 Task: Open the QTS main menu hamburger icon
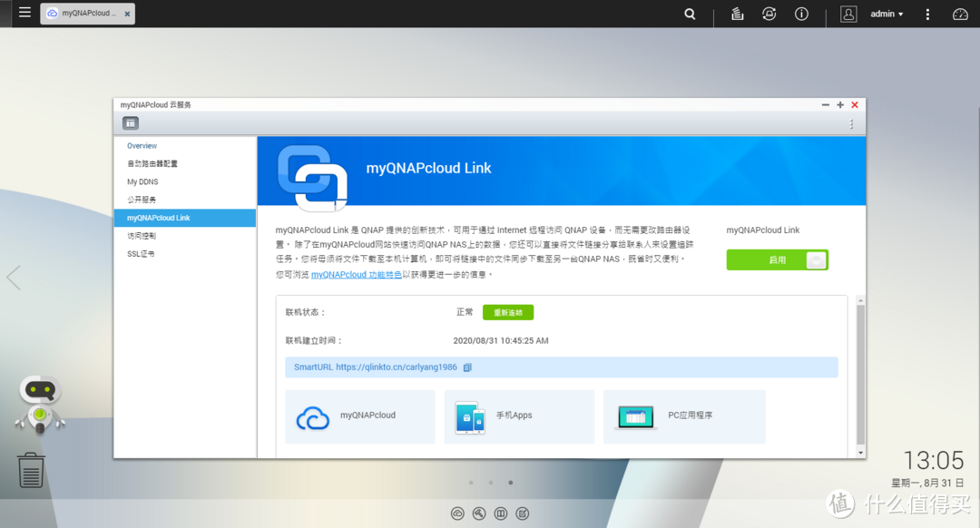tap(24, 13)
